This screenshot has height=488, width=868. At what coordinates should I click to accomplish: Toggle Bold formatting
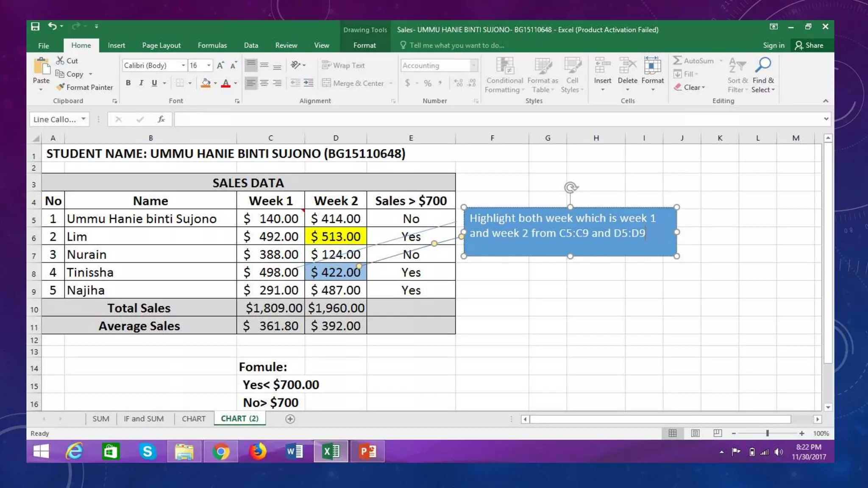(x=128, y=83)
